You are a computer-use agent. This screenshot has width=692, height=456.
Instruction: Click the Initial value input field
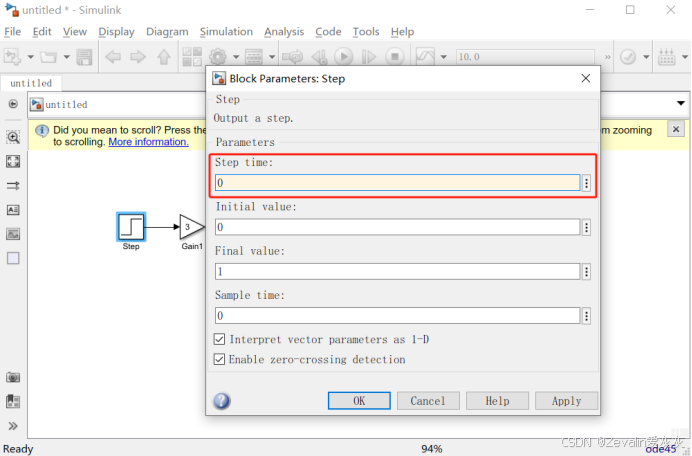[x=398, y=227]
